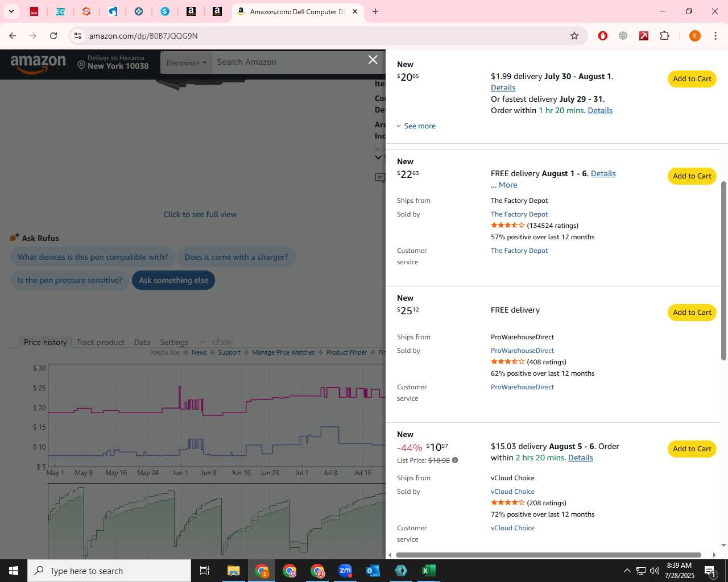Ask Rufus whether pen is pressure sensitive
The width and height of the screenshot is (728, 582).
(70, 280)
